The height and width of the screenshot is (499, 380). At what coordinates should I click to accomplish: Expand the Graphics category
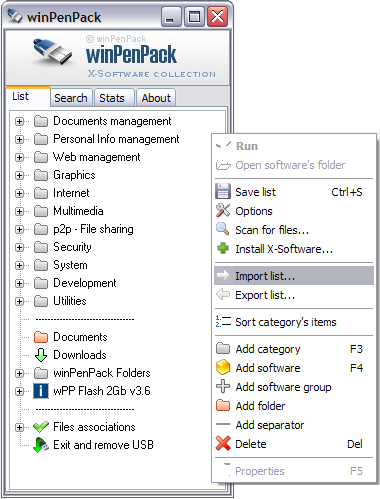click(20, 176)
